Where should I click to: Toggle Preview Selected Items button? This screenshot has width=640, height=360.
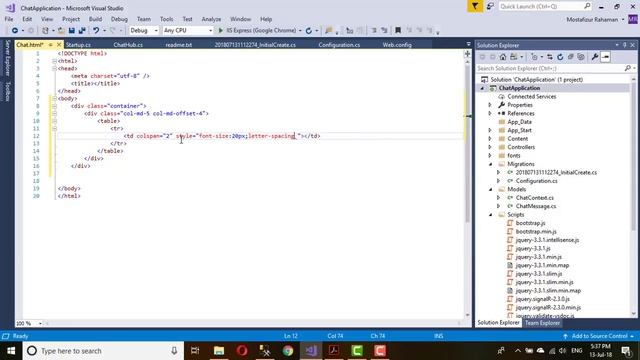[x=605, y=57]
